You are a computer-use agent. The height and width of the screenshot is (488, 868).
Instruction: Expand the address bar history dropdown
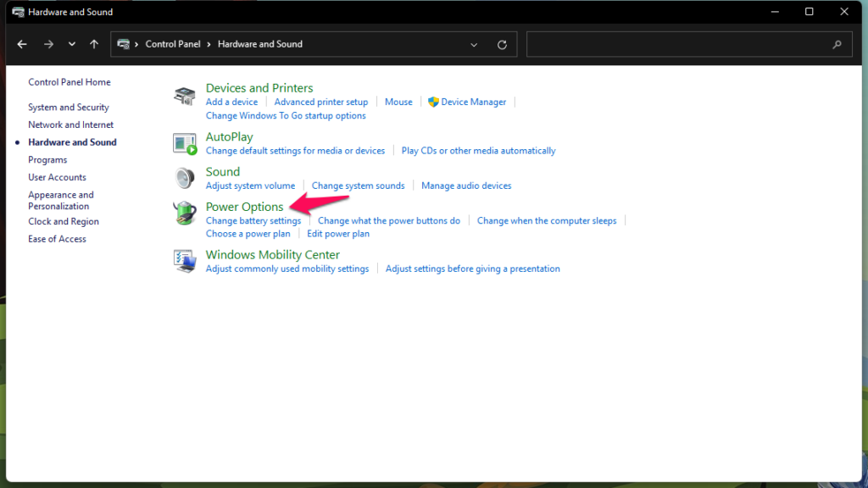[x=474, y=45]
